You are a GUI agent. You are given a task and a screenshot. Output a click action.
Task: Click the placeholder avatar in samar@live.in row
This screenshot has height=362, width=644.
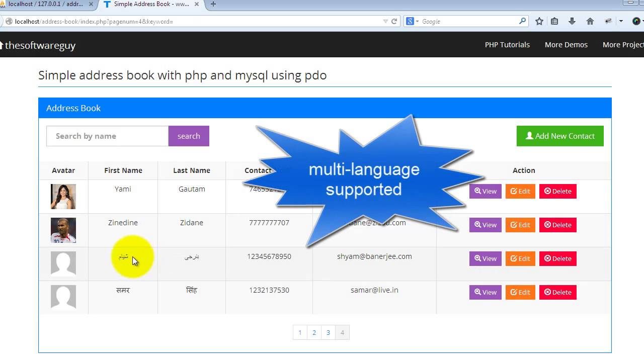pos(63,297)
